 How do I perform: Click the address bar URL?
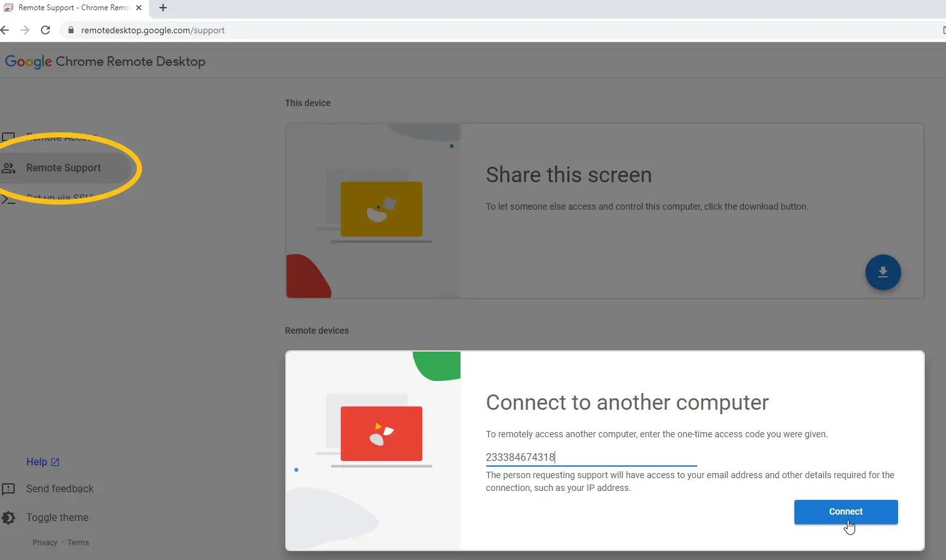tap(153, 30)
